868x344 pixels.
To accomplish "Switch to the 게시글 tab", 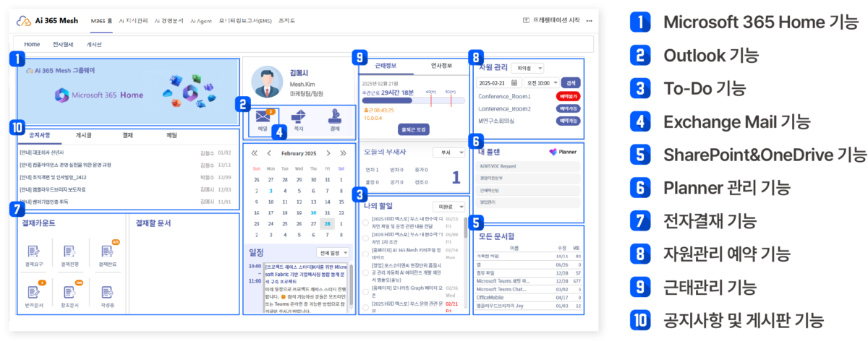I will [83, 135].
